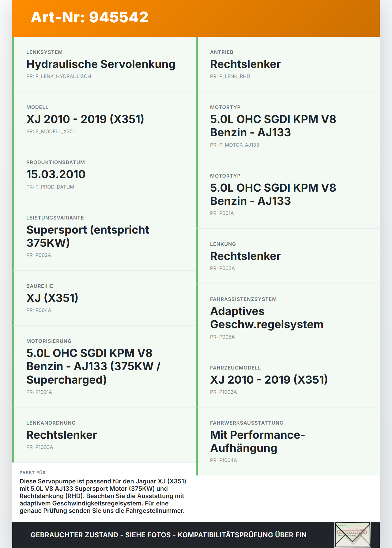Select the Mit Performance-Aufhängung card
Viewport: 392px width, 548px height.
[288, 441]
